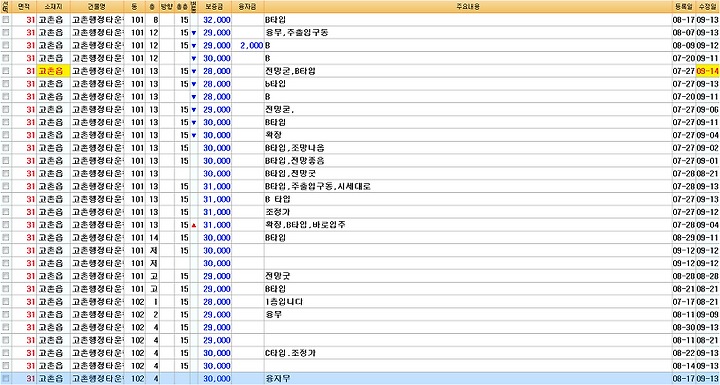The height and width of the screenshot is (385, 720).
Task: Select the note 1층입니다
Action: 284,302
